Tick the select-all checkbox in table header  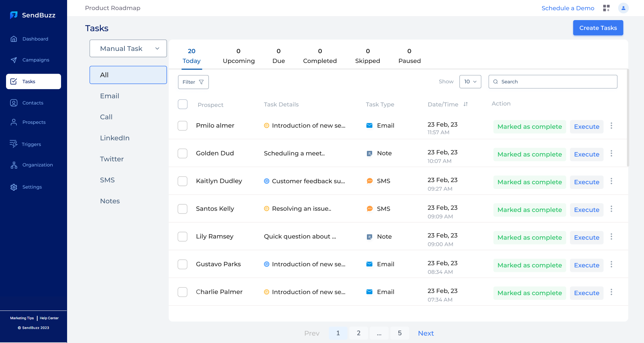click(x=182, y=104)
